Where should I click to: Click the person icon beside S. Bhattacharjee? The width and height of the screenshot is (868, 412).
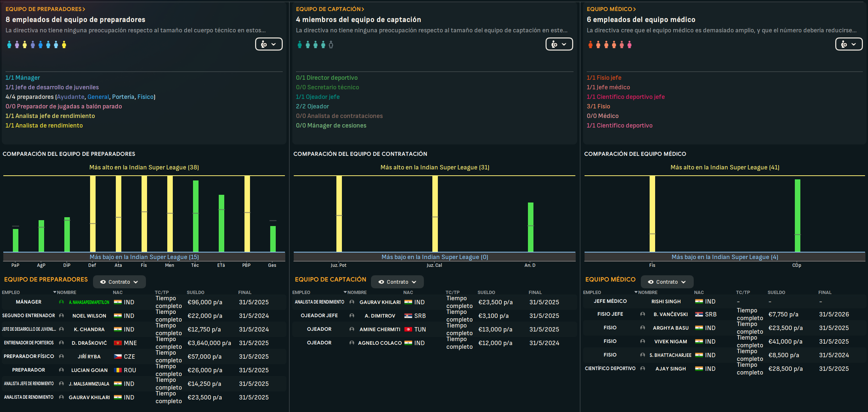click(x=643, y=355)
